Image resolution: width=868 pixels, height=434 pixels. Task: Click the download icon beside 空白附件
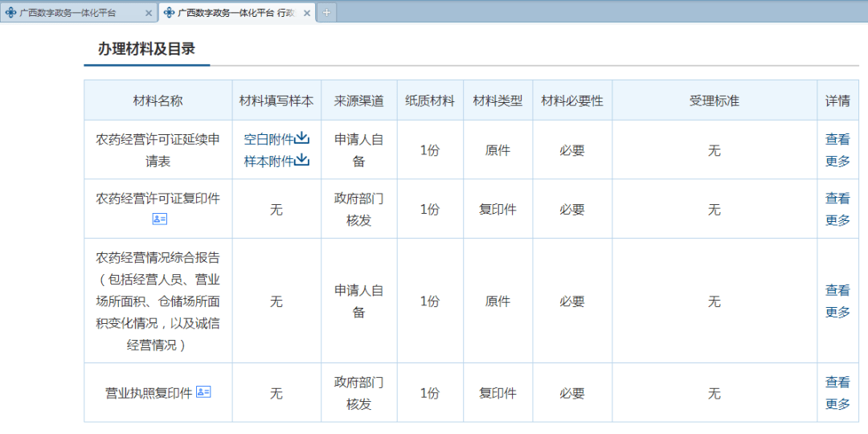(302, 138)
